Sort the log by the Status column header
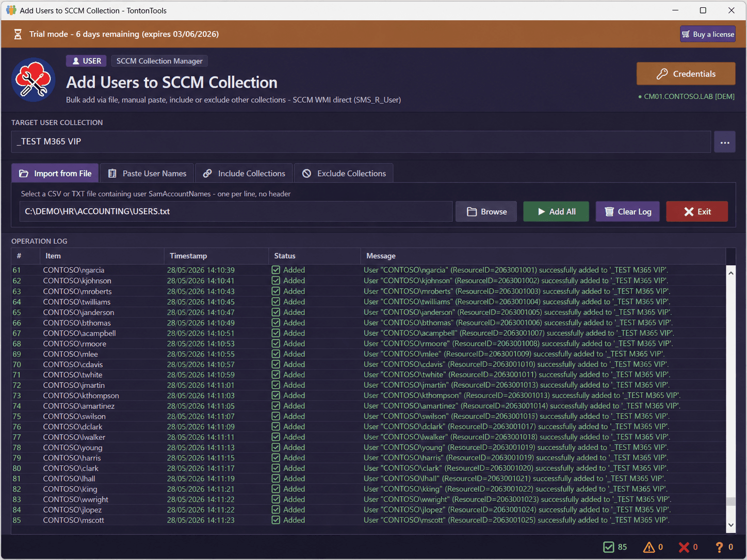Screen dimensions: 747x560 (x=314, y=256)
